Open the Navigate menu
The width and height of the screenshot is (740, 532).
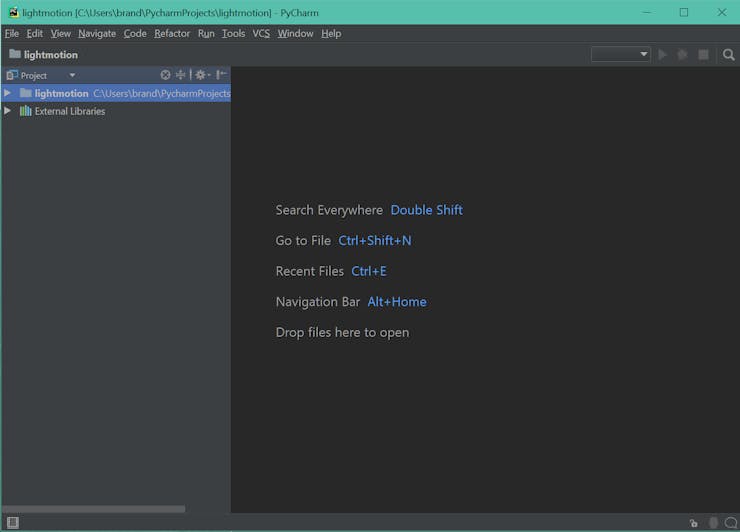pyautogui.click(x=97, y=34)
